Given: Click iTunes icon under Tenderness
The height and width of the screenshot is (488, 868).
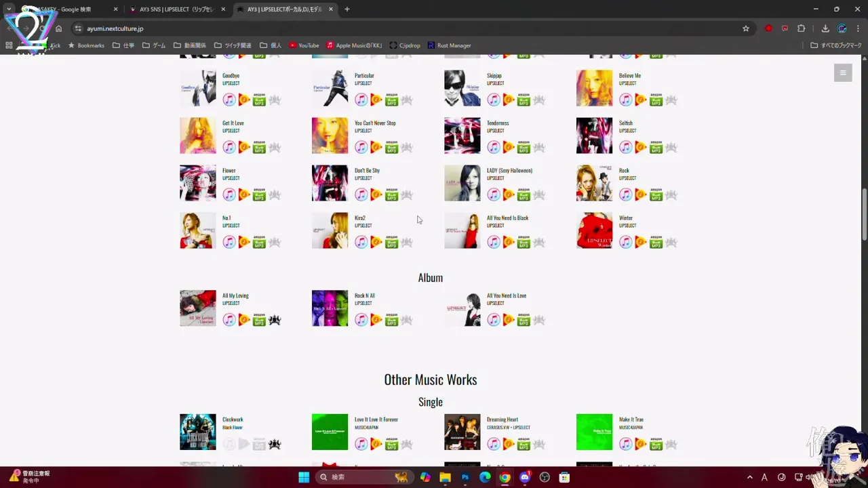Looking at the screenshot, I should click(x=494, y=147).
